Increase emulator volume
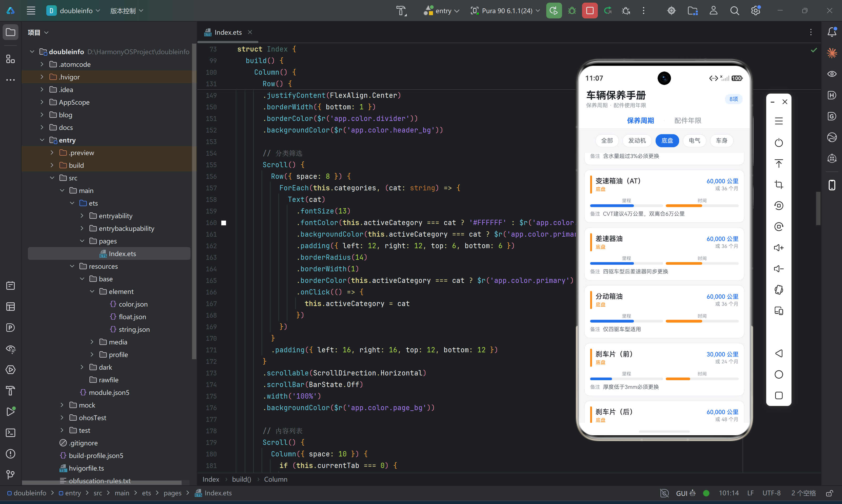Viewport: 842px width, 504px height. coord(779,248)
